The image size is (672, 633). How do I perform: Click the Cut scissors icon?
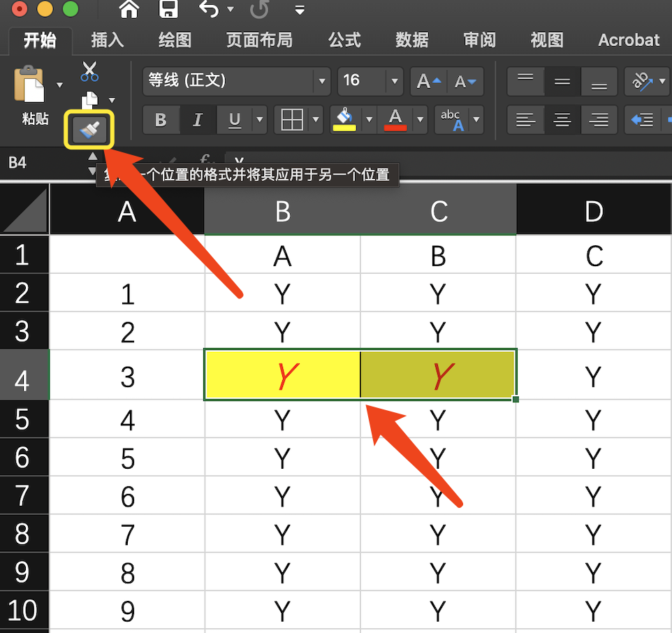[89, 71]
